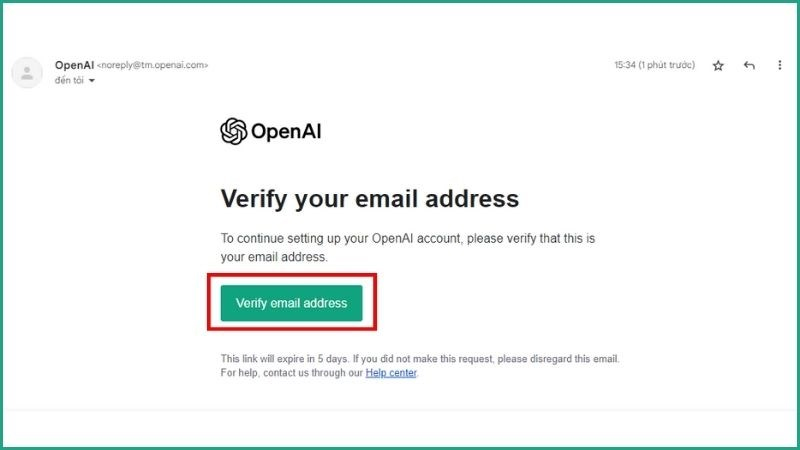
Task: Expand recipient details arrow beside "đến tôi"
Action: (x=92, y=81)
